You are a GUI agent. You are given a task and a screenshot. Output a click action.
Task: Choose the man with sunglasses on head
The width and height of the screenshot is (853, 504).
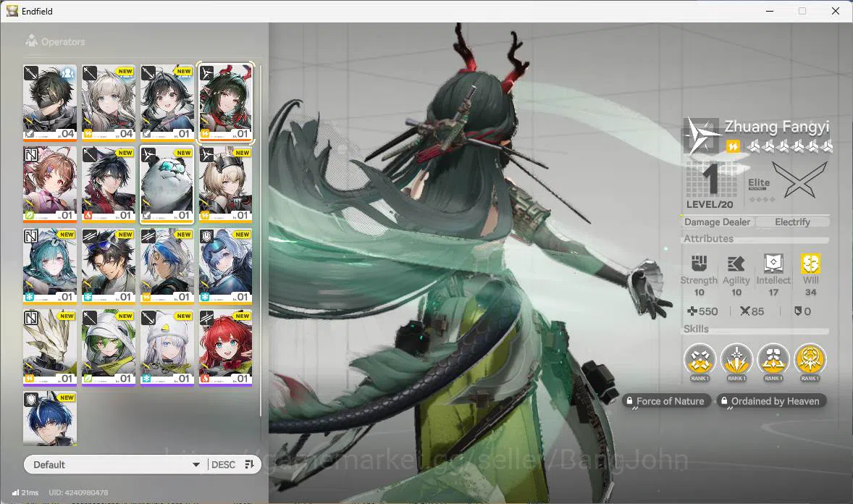pos(109,266)
